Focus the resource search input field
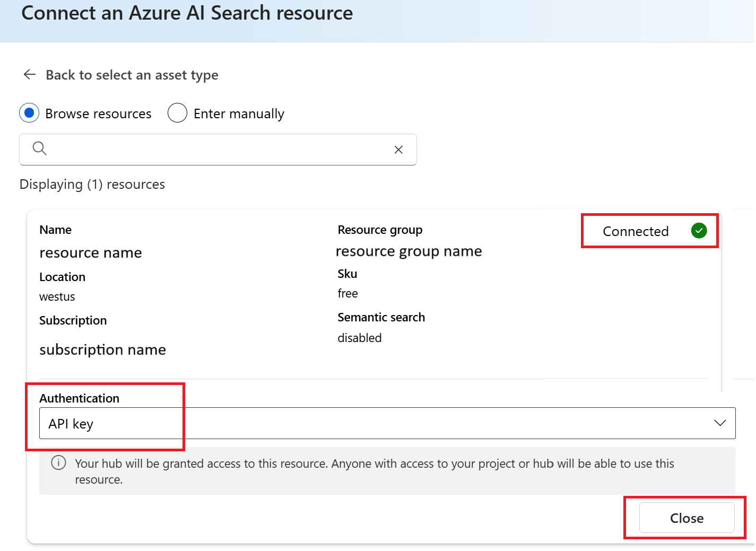756x551 pixels. pos(218,150)
